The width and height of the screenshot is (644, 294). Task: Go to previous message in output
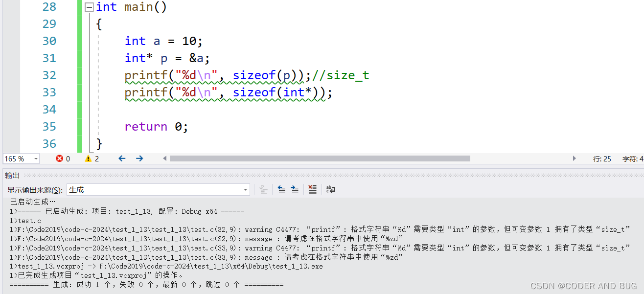tap(281, 189)
